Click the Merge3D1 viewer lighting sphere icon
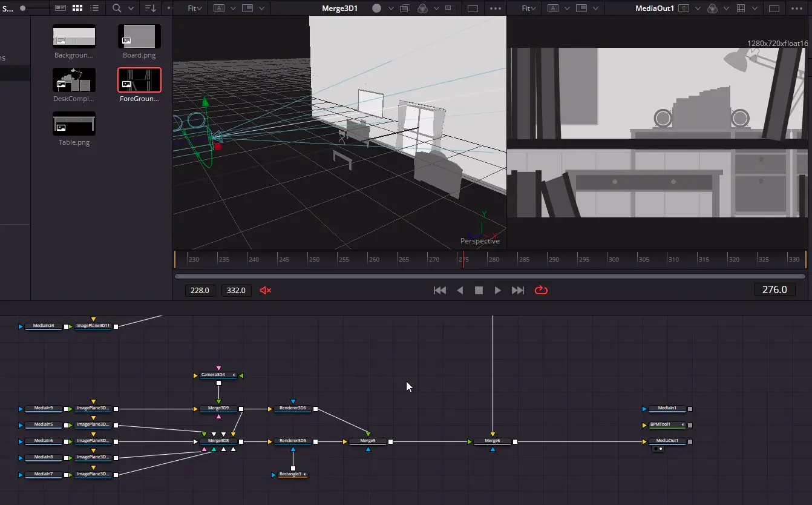The height and width of the screenshot is (505, 812). coord(377,8)
